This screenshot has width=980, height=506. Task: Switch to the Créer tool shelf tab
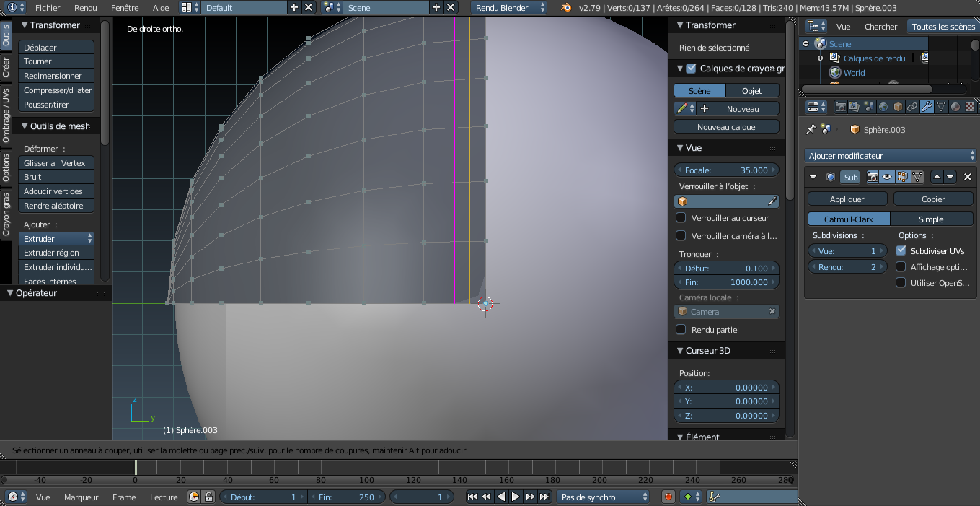coord(6,67)
